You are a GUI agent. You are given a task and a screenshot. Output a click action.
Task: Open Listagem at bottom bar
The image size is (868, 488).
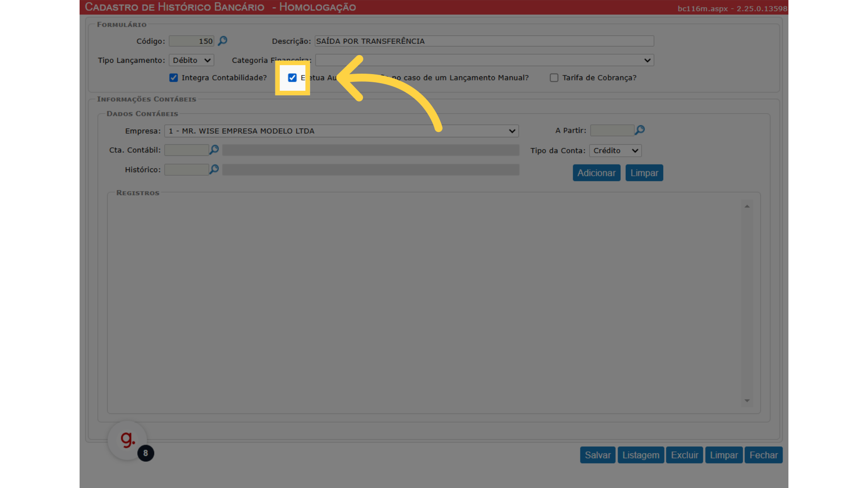pyautogui.click(x=641, y=455)
